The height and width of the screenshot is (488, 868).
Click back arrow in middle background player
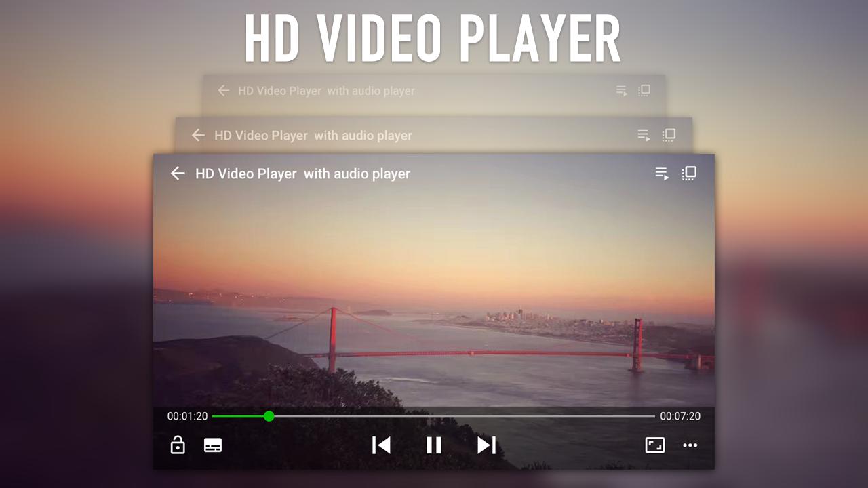pos(198,135)
